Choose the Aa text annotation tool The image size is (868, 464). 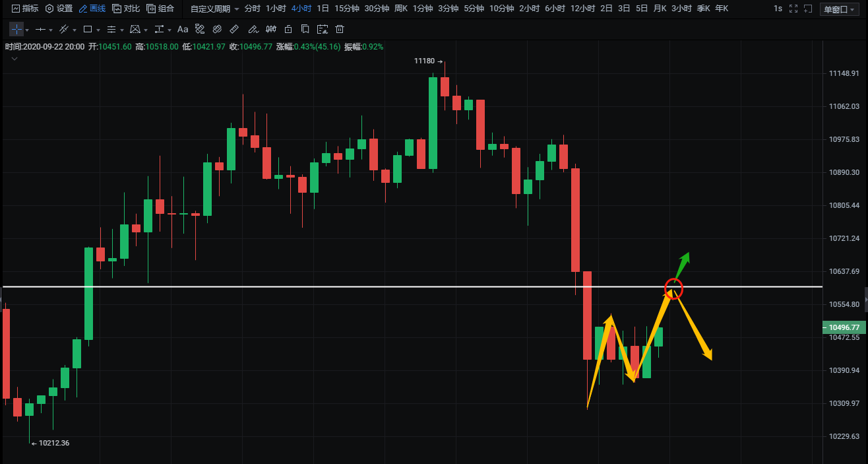click(x=183, y=30)
